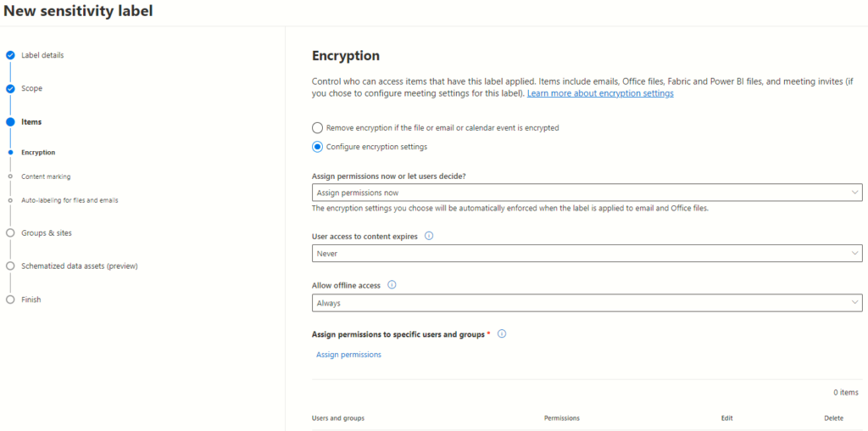Expand the User access expires Never dropdown
Image resolution: width=868 pixels, height=431 pixels.
coord(587,253)
